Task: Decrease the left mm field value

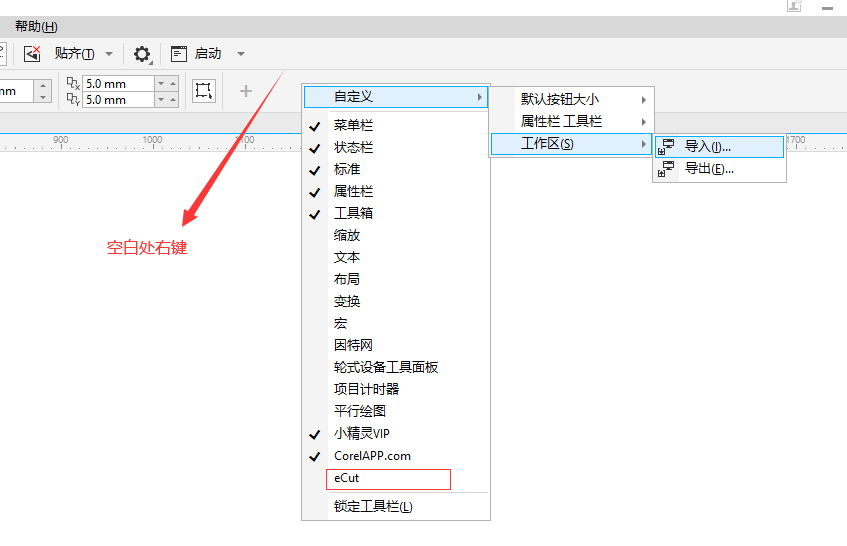Action: [x=43, y=97]
